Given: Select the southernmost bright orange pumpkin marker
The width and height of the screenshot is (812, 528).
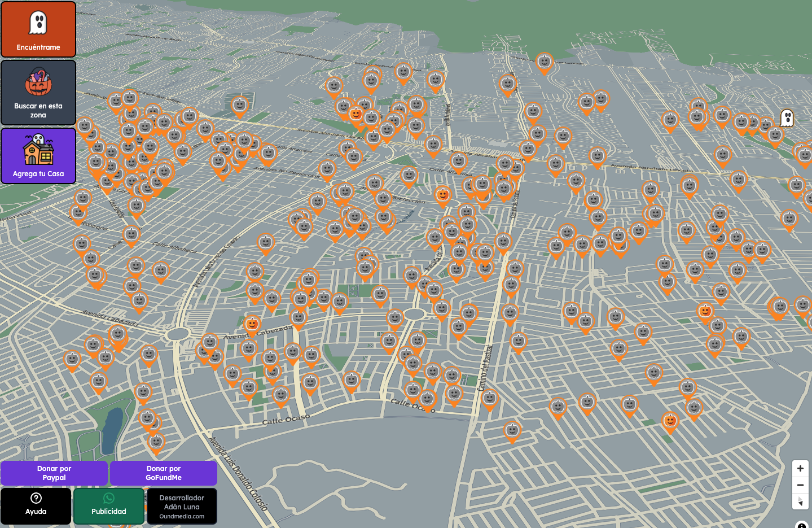Looking at the screenshot, I should (670, 421).
